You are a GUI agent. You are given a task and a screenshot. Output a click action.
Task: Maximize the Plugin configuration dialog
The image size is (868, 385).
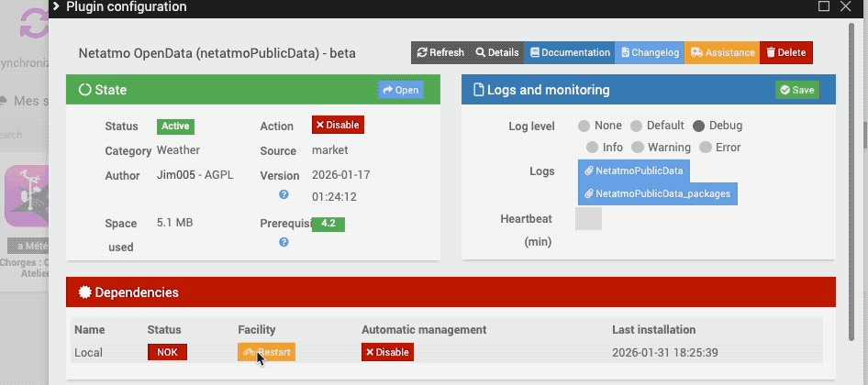pos(824,6)
